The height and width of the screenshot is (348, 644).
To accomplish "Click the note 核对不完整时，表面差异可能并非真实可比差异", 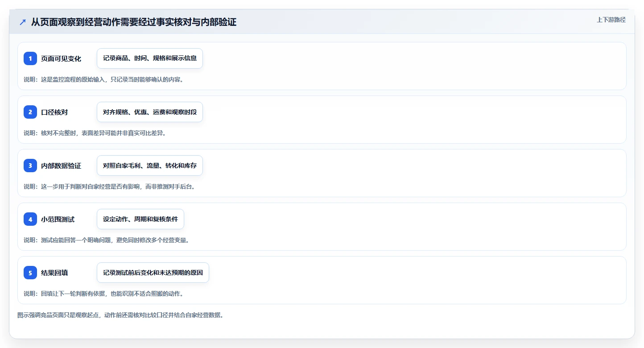I will [x=103, y=133].
